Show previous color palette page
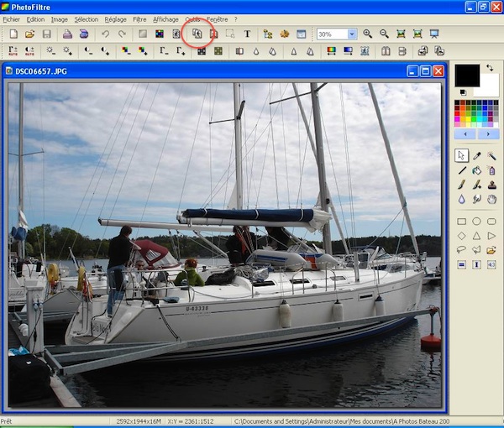 465,133
